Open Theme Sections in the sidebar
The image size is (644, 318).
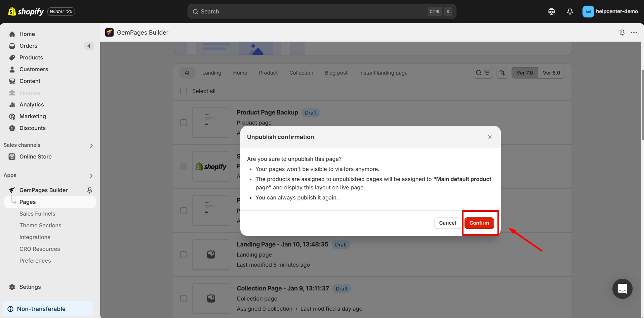pos(40,225)
